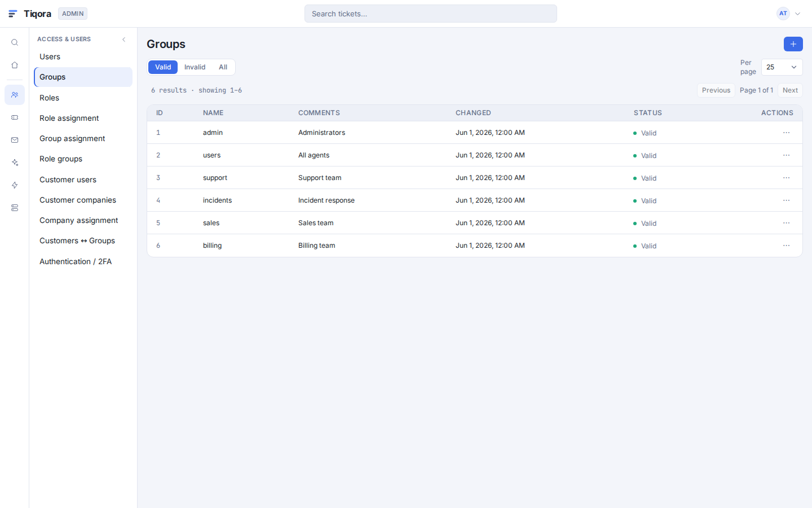
Task: Focus the Search tickets field
Action: tap(431, 14)
